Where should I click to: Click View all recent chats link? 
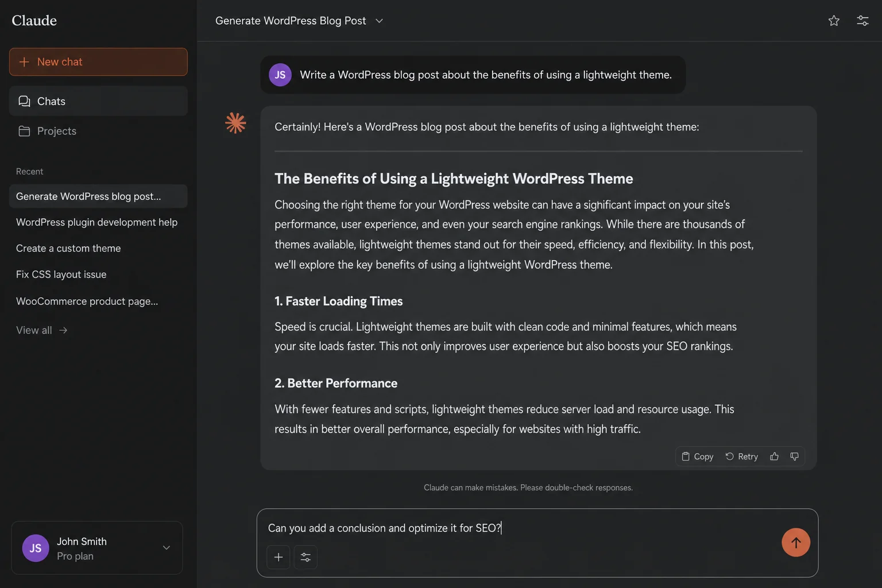tap(41, 330)
